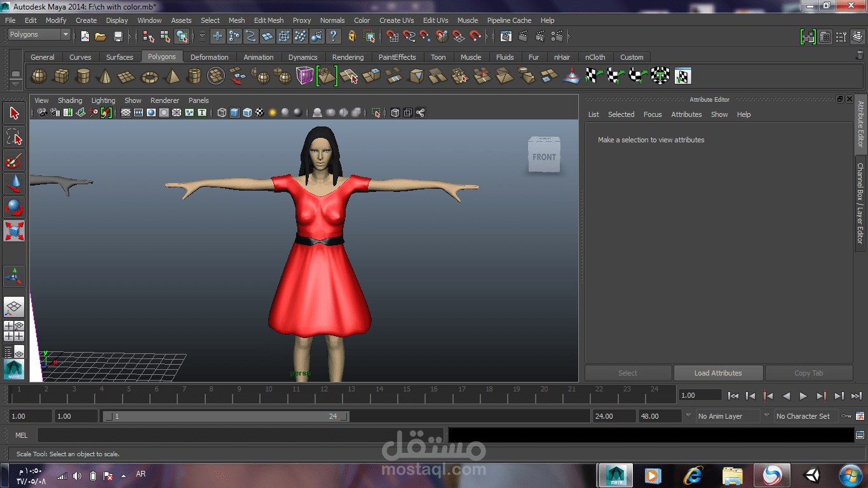The height and width of the screenshot is (488, 868).
Task: Toggle Snap to Grids magnet
Action: point(393,36)
